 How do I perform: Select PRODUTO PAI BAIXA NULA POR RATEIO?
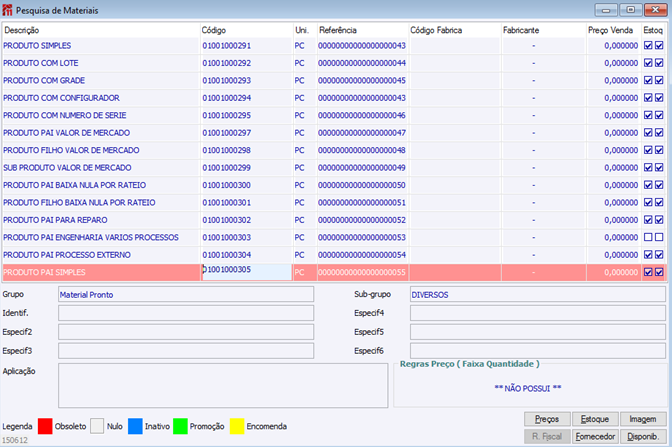[334, 185]
